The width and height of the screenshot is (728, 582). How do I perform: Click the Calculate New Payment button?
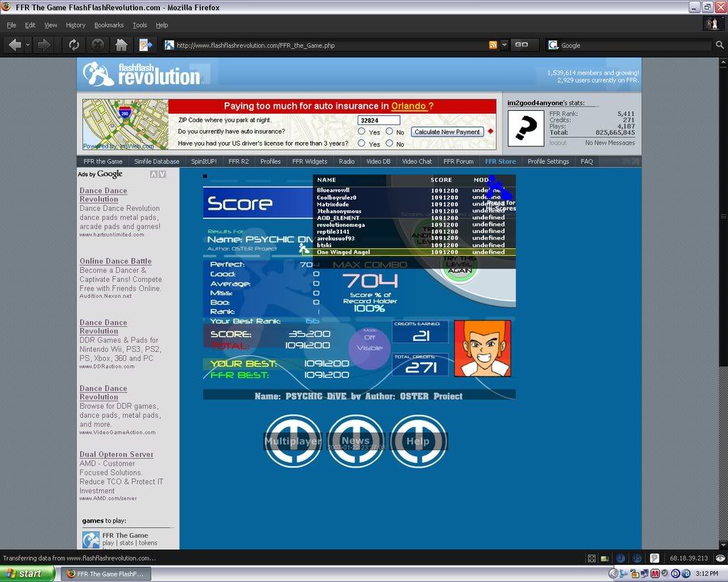click(x=447, y=132)
